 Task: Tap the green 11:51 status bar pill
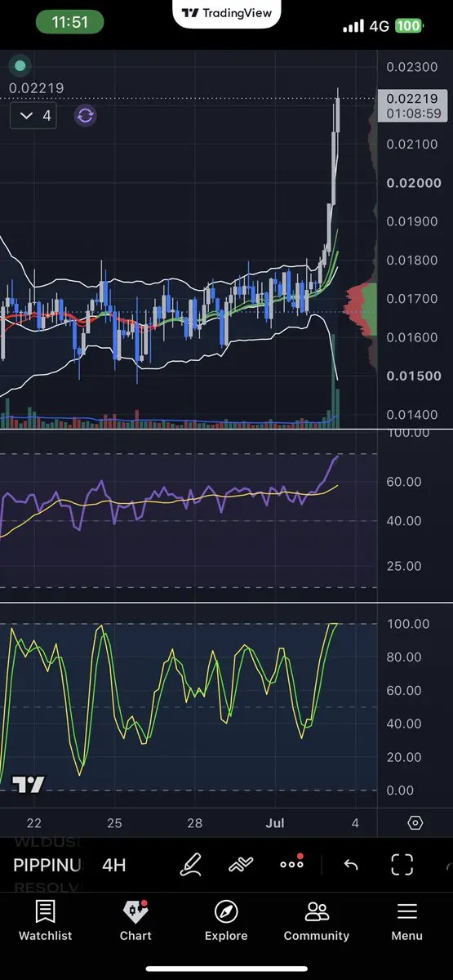coord(69,23)
